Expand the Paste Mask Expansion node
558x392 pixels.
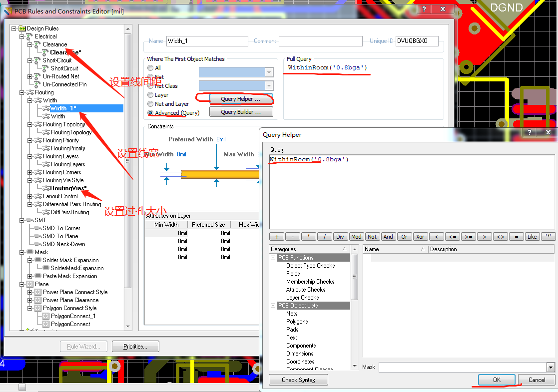pos(30,276)
